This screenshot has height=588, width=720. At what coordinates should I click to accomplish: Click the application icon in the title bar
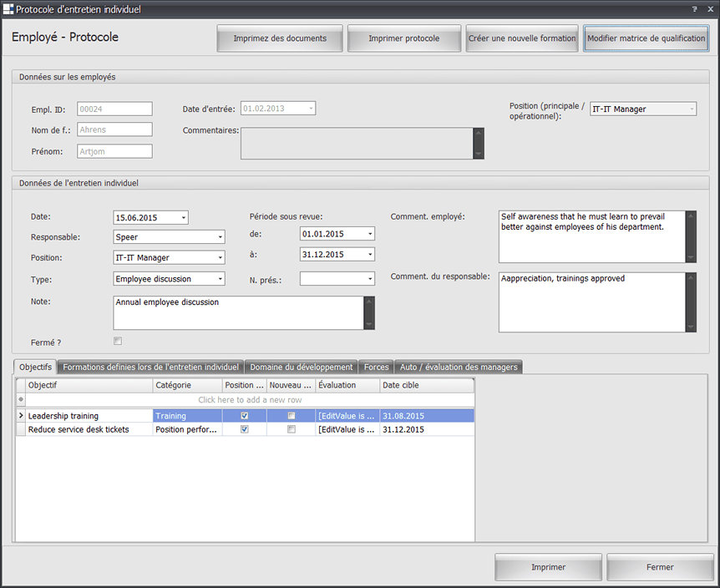9,9
